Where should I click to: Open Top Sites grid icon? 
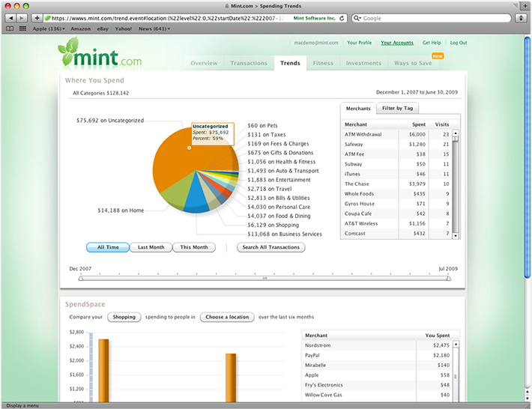tap(22, 28)
